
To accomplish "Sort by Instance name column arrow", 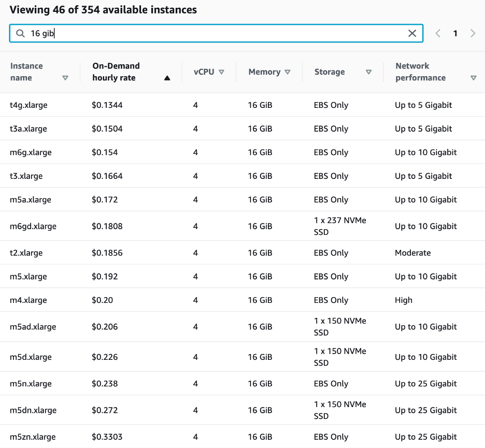I will click(x=65, y=78).
